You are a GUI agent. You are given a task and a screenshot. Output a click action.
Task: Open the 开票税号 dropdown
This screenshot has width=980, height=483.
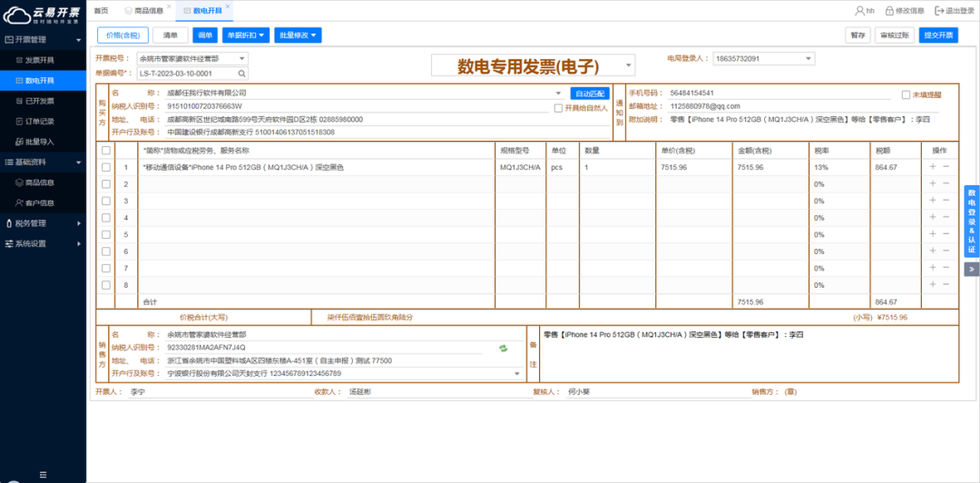click(241, 59)
